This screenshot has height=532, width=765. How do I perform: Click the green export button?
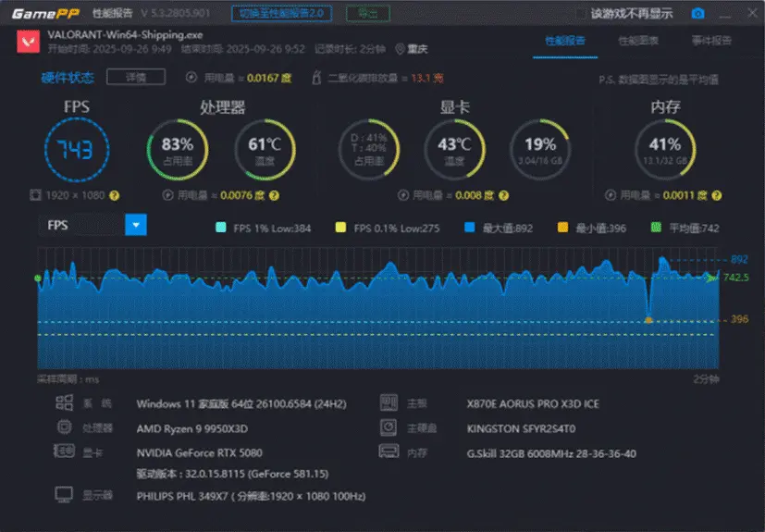[x=368, y=13]
